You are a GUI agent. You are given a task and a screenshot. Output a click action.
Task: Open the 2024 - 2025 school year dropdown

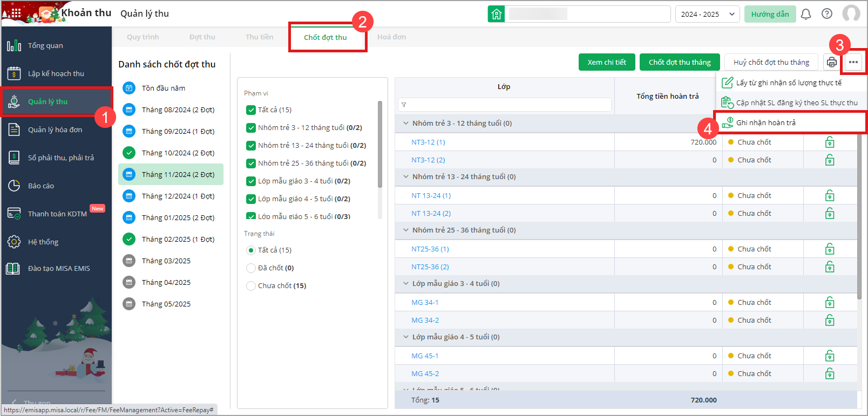pos(707,14)
